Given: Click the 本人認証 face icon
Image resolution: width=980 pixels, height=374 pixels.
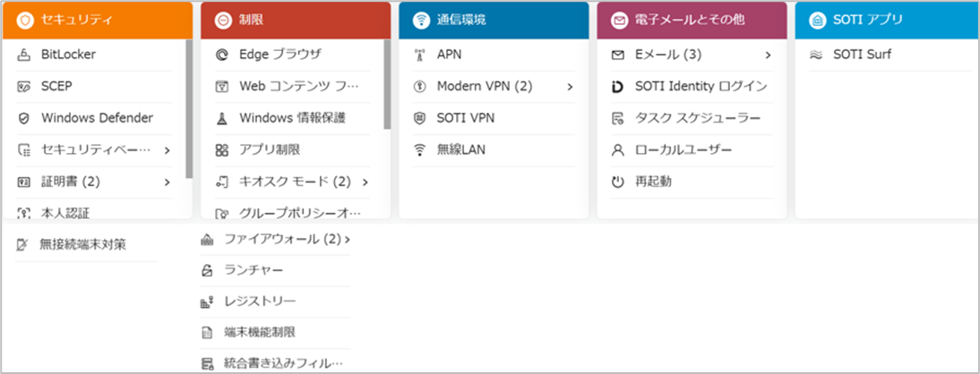Looking at the screenshot, I should [24, 214].
